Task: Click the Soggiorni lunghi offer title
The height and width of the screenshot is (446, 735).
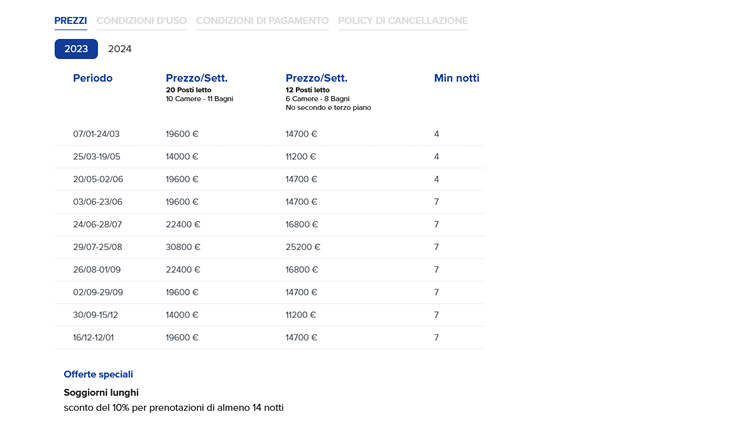Action: point(101,393)
